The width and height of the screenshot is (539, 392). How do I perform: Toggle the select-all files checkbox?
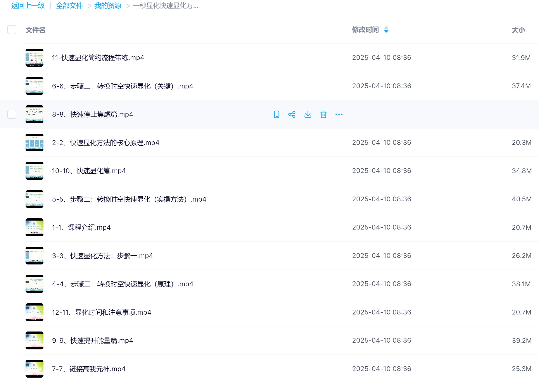coord(11,30)
